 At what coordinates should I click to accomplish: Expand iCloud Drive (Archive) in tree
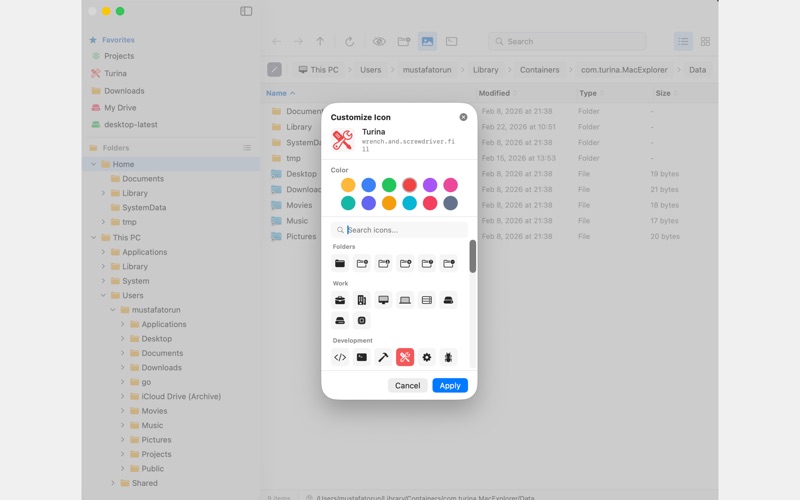click(x=122, y=396)
